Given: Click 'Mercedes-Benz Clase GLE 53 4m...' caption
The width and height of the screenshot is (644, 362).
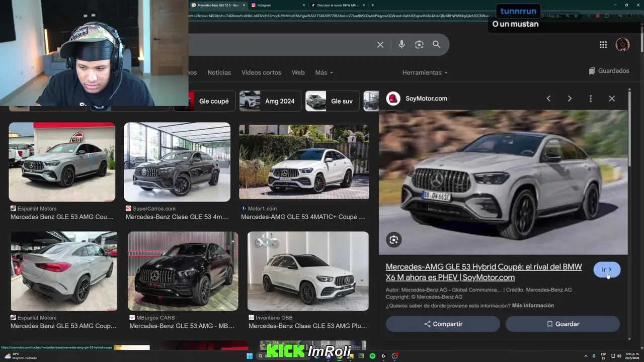Looking at the screenshot, I should click(177, 217).
